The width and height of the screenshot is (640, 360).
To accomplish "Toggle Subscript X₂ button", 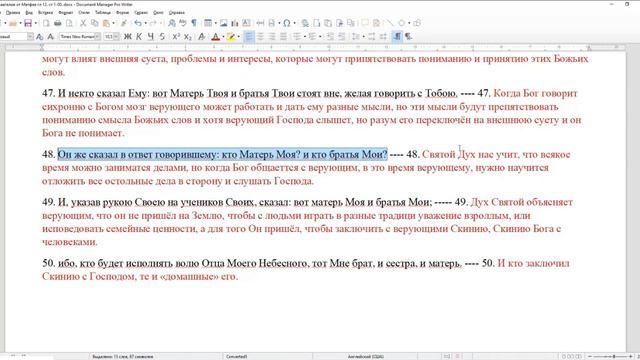I will point(187,37).
